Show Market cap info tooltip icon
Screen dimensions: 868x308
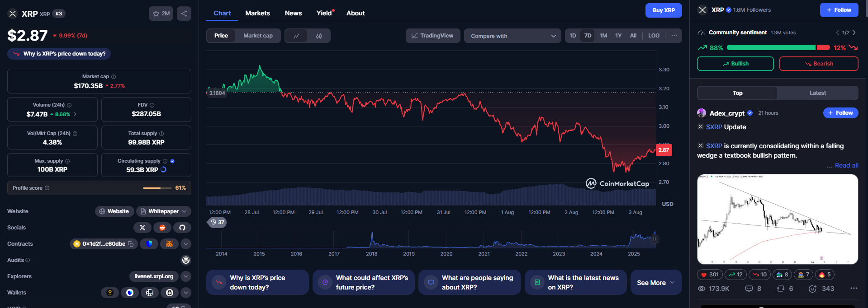click(114, 77)
